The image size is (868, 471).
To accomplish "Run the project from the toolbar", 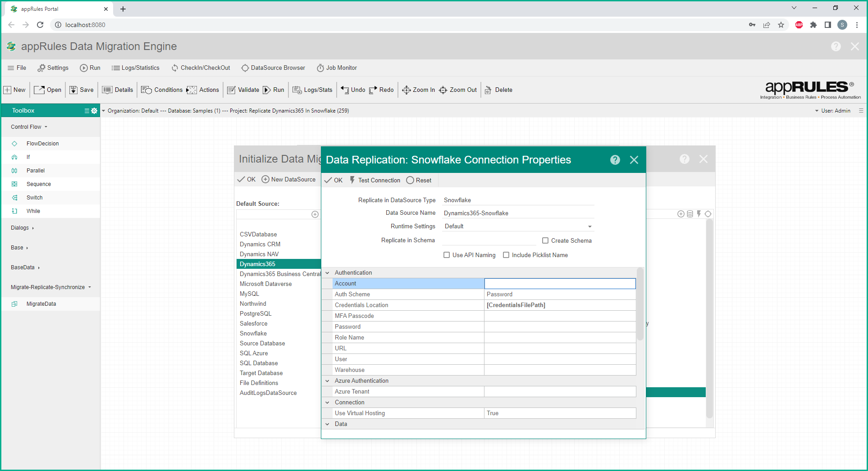I will click(274, 90).
